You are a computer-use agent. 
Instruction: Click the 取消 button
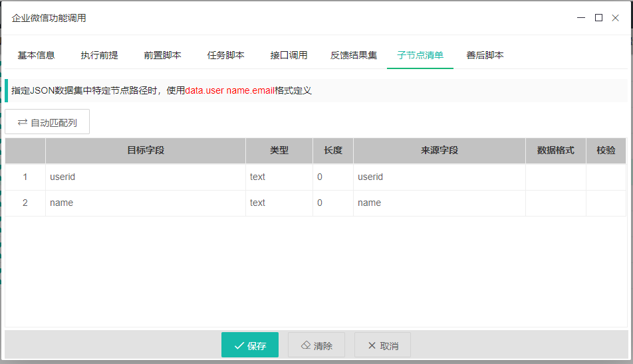tap(383, 345)
